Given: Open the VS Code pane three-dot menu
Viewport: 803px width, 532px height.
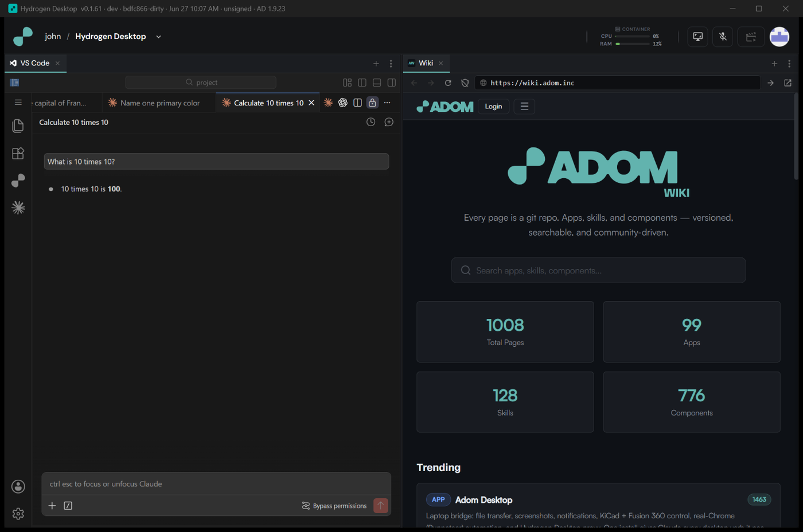Looking at the screenshot, I should (391, 64).
